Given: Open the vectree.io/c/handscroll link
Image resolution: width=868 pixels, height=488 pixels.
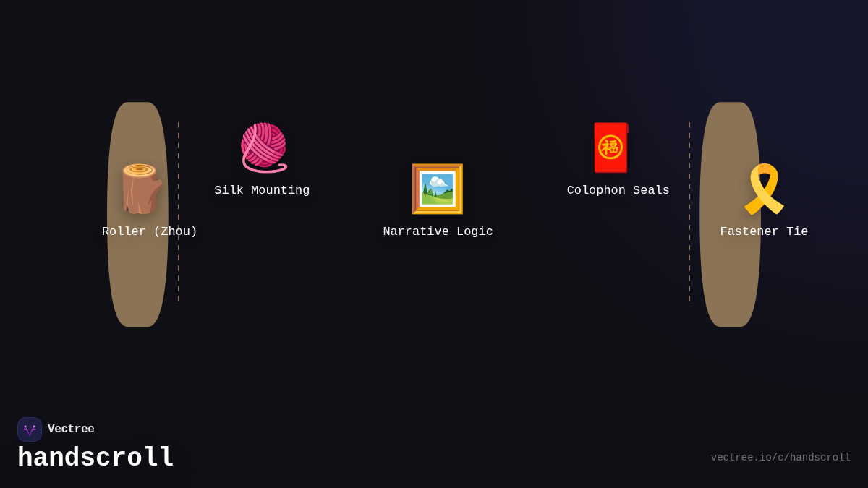Looking at the screenshot, I should [x=780, y=458].
